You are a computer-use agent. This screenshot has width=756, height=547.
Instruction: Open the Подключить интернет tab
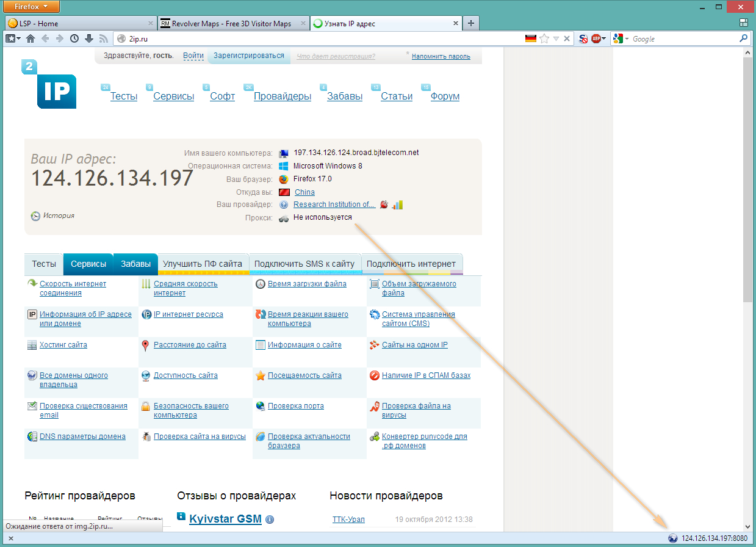coord(412,264)
